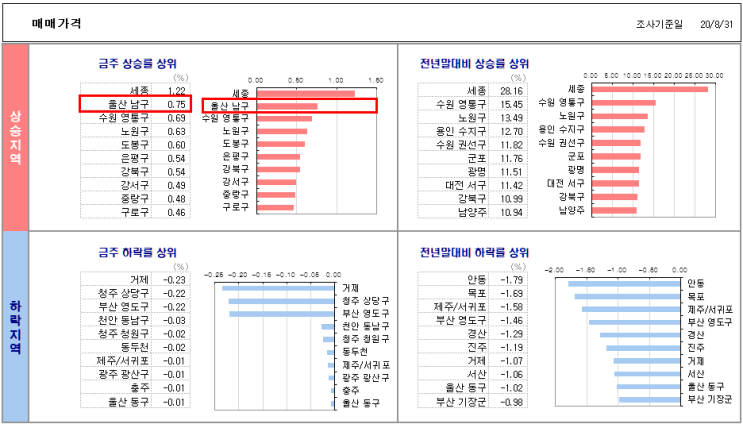The image size is (743, 424).
Task: Click the value 11.82 for 수원 권선구
Action: (514, 145)
